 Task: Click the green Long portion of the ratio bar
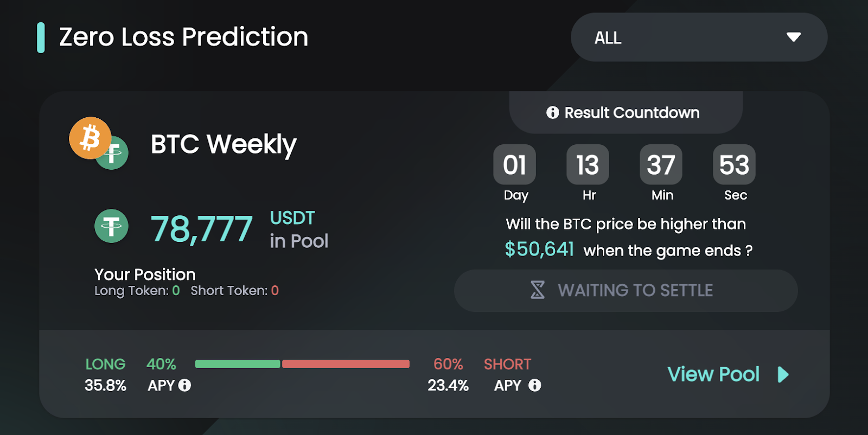click(238, 364)
